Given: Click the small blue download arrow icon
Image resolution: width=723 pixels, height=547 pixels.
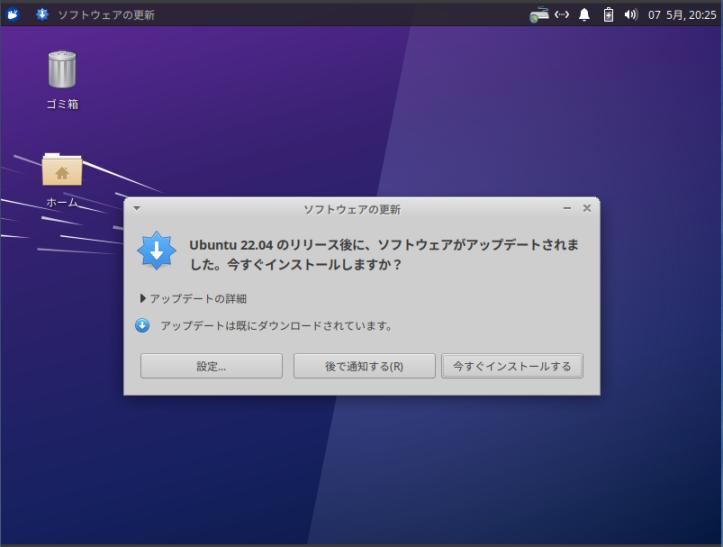Looking at the screenshot, I should [142, 326].
